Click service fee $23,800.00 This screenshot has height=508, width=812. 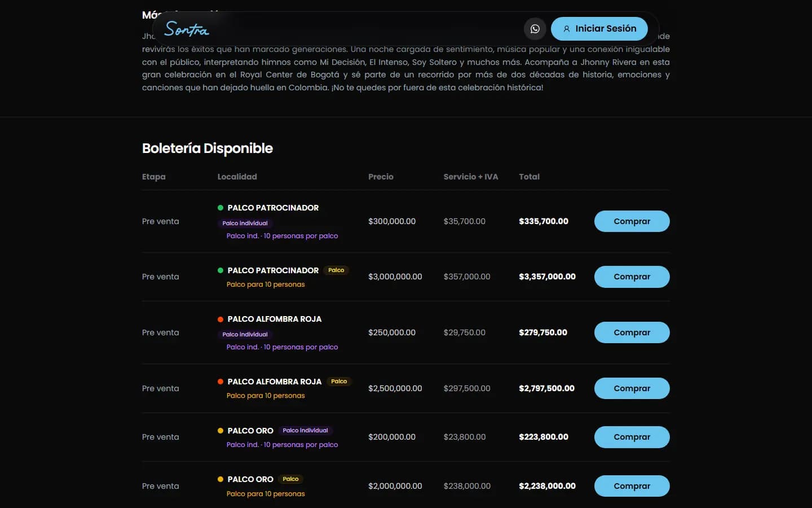coord(465,437)
